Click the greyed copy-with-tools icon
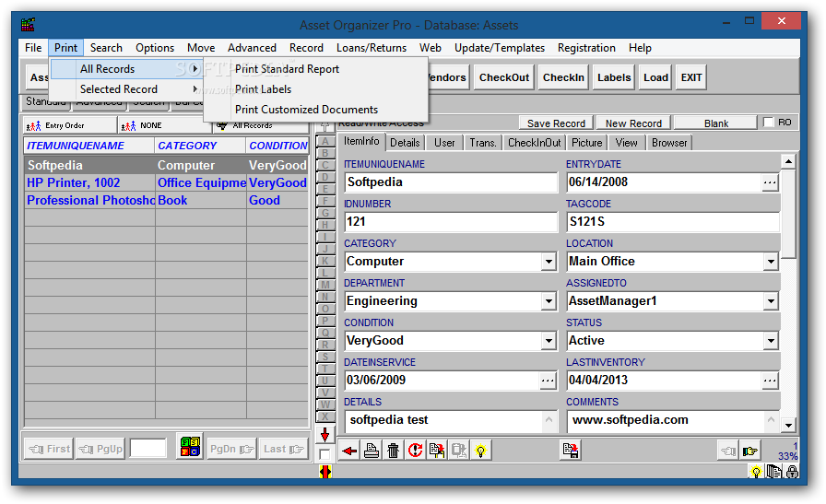Viewport: 826px width, 504px height. (459, 451)
